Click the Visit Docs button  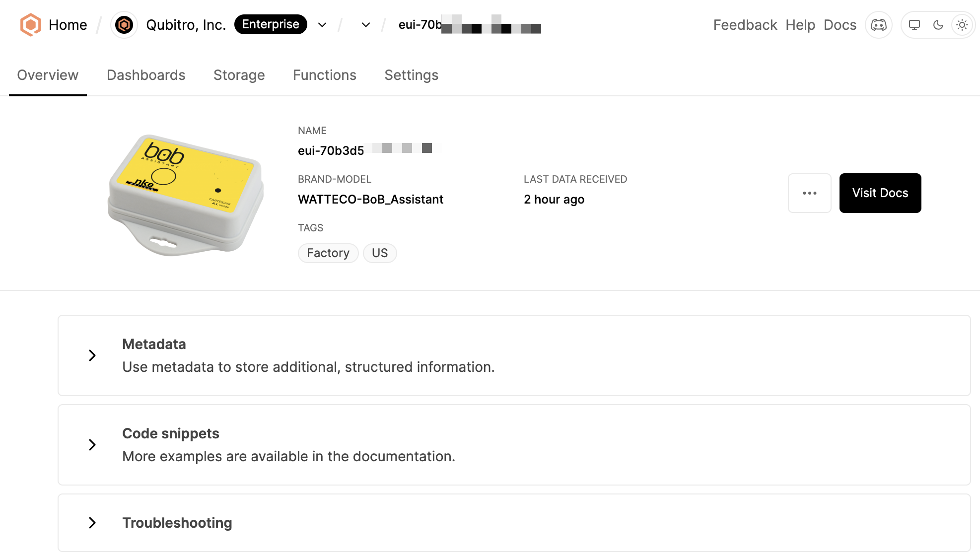880,193
